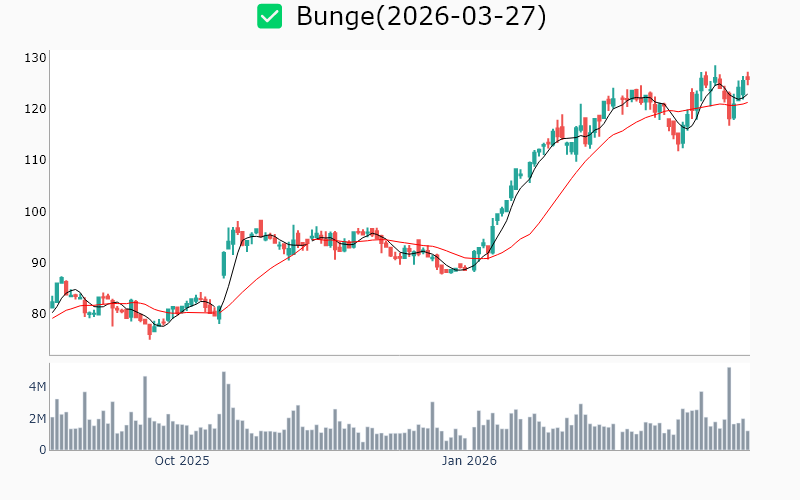Click the 100 price axis label

[36, 211]
